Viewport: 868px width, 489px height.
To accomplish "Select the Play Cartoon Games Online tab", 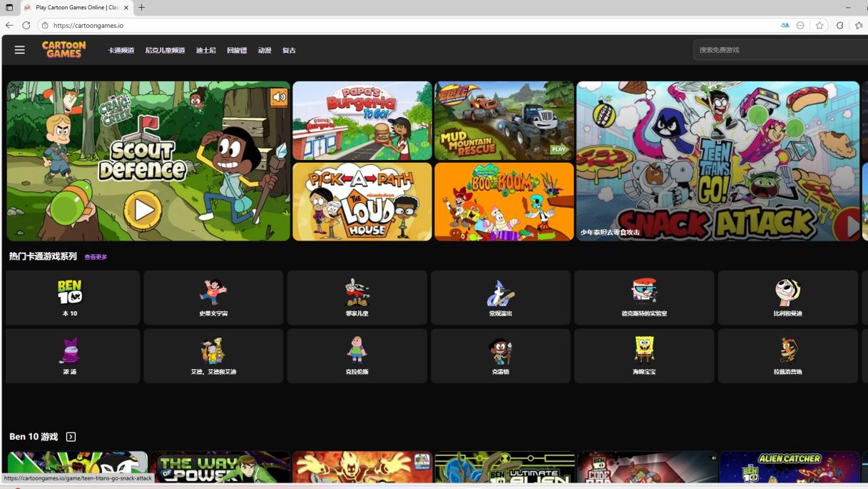I will pyautogui.click(x=76, y=8).
